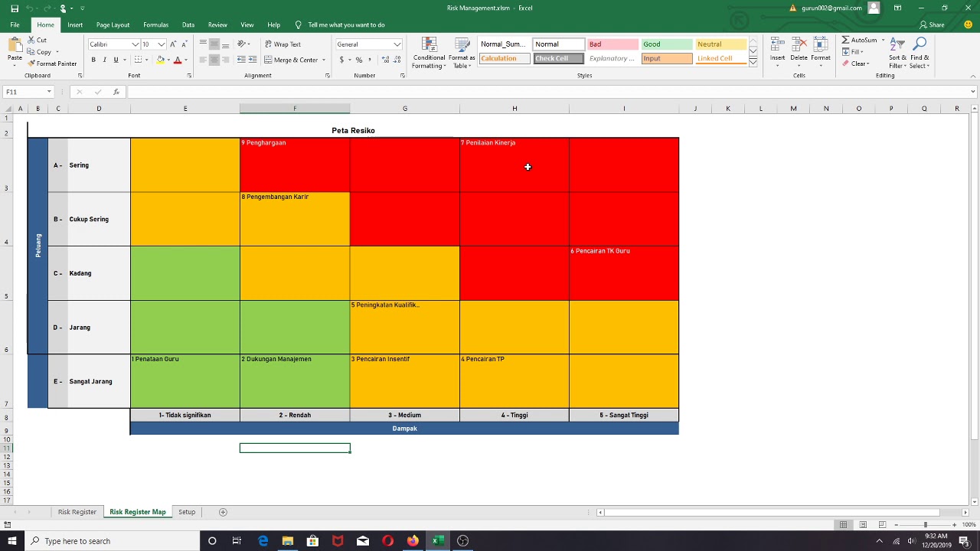Open Find & Select magnifier

pyautogui.click(x=920, y=52)
